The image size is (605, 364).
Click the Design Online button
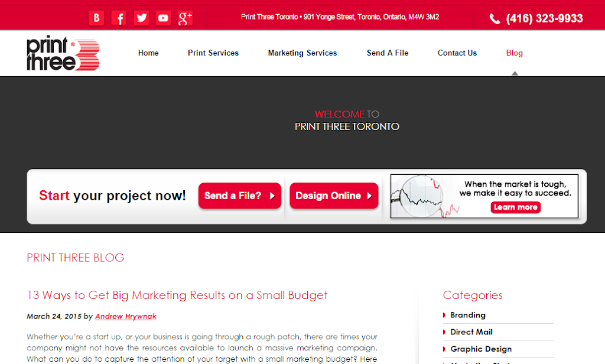[334, 196]
